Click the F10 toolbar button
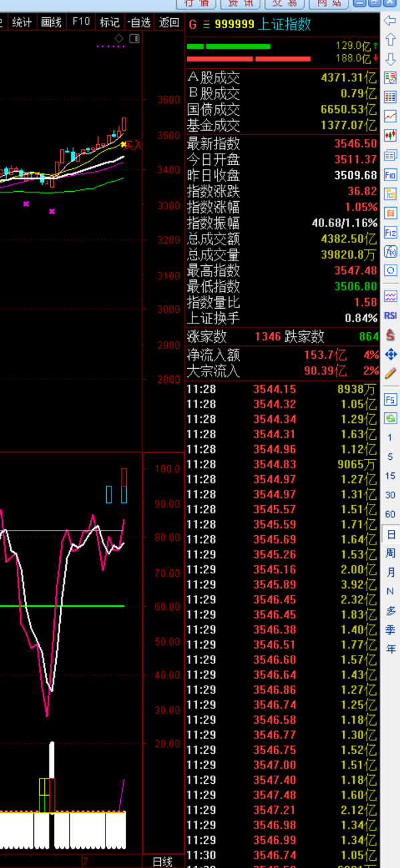 click(x=81, y=22)
